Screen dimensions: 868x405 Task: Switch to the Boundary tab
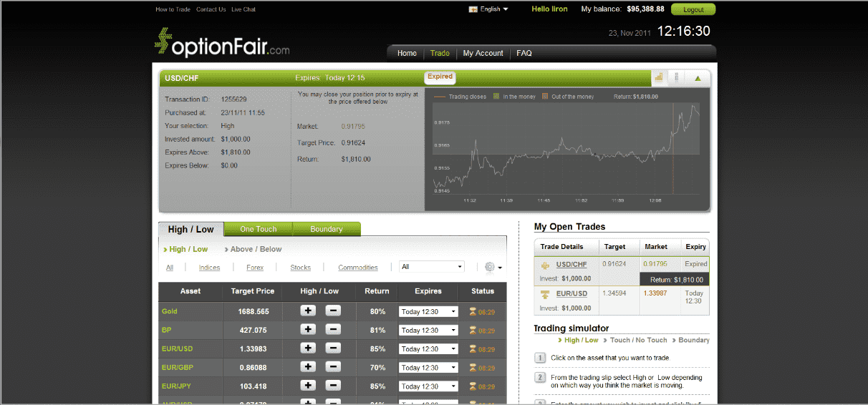[x=326, y=229]
